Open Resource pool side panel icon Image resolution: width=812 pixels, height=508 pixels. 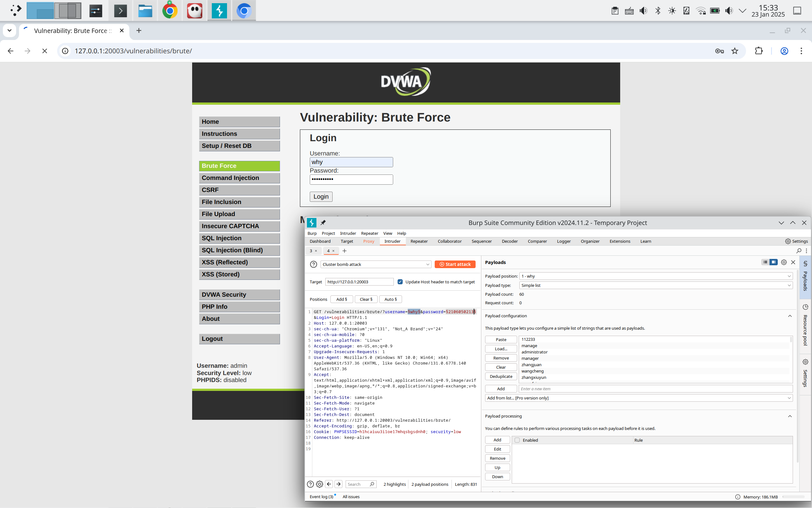(x=805, y=307)
